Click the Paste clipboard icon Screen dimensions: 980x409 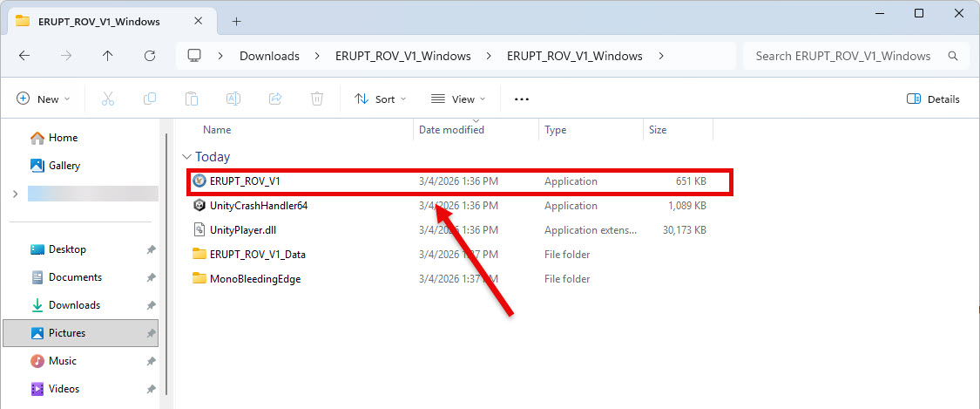[x=192, y=99]
